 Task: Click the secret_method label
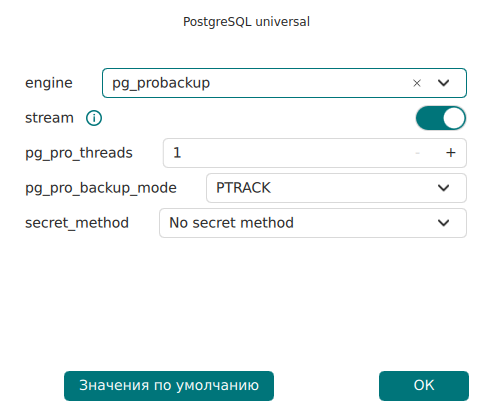click(77, 223)
